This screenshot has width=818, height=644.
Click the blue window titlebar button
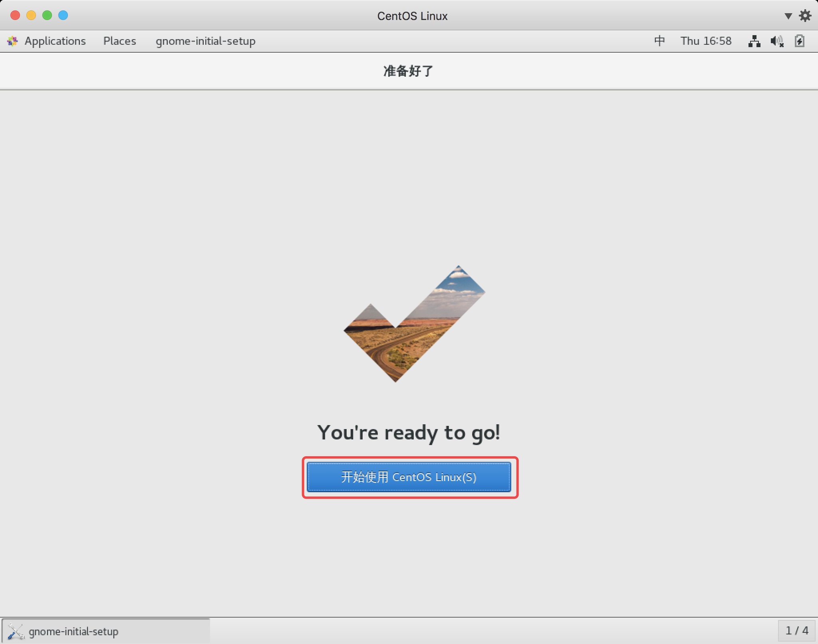coord(63,15)
